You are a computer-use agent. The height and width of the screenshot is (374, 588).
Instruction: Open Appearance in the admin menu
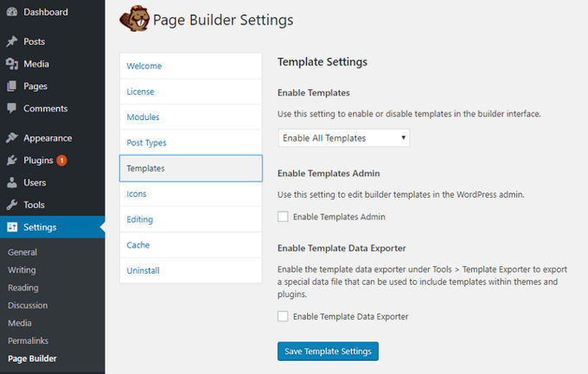pyautogui.click(x=48, y=138)
